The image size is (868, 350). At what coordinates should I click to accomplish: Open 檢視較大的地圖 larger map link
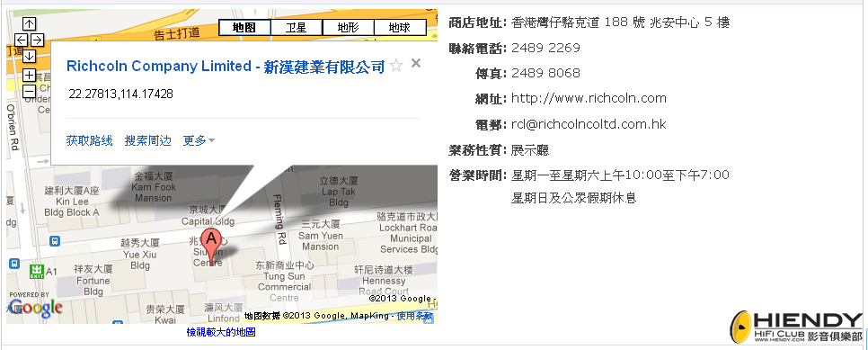point(221,332)
